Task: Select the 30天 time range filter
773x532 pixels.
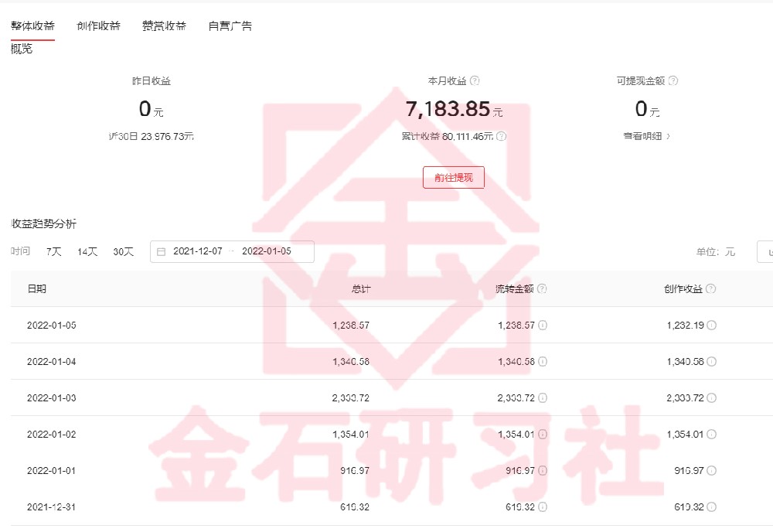Action: click(122, 251)
